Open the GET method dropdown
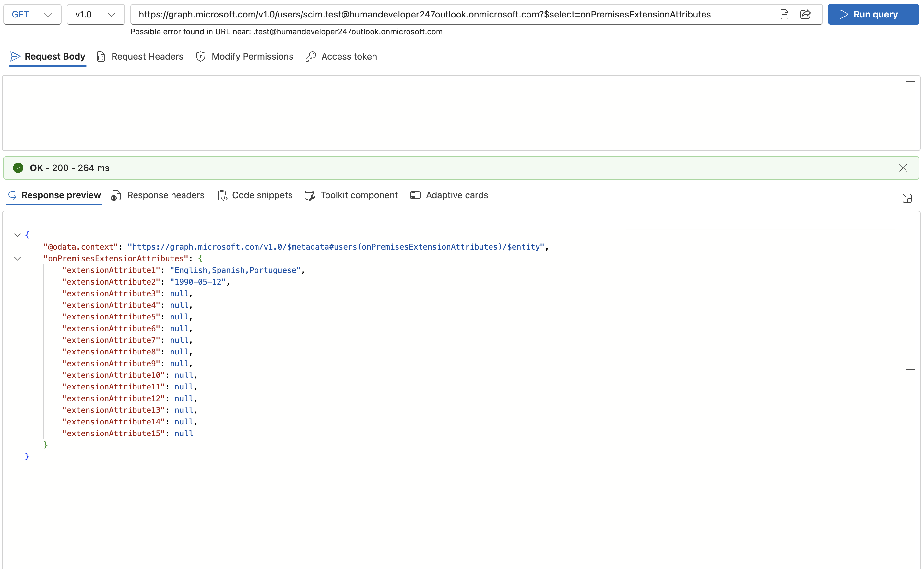This screenshot has height=569, width=924. tap(32, 14)
